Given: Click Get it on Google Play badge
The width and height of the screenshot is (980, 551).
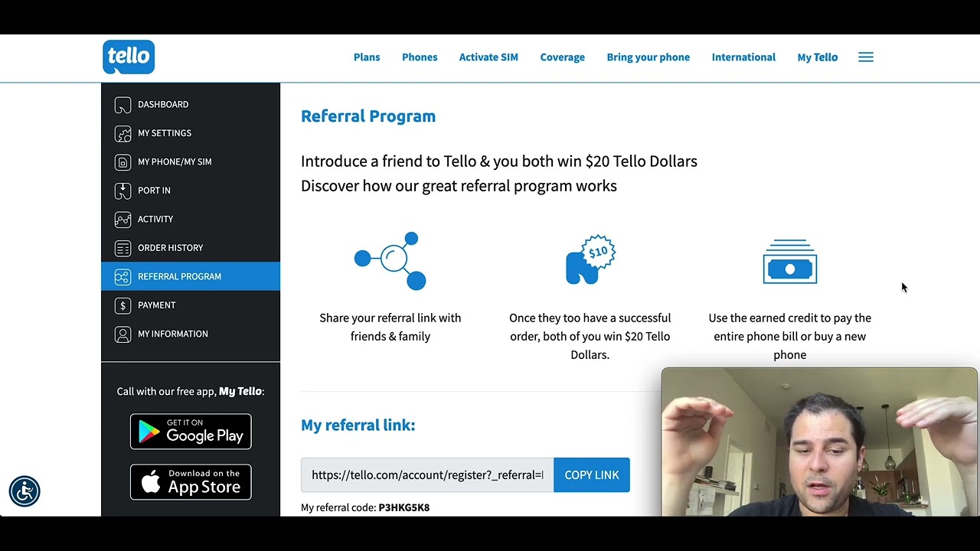Looking at the screenshot, I should pos(191,432).
